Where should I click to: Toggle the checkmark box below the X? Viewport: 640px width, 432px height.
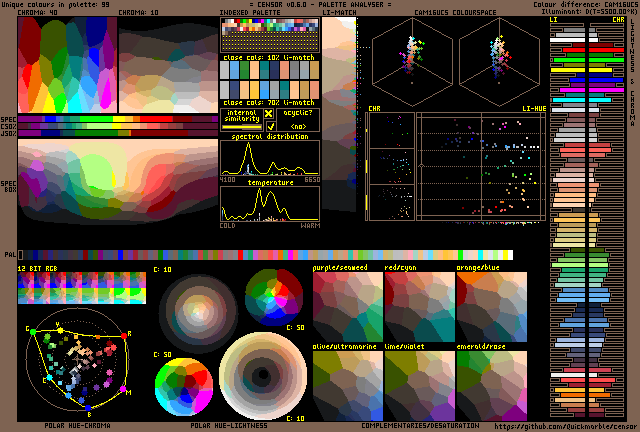(268, 127)
